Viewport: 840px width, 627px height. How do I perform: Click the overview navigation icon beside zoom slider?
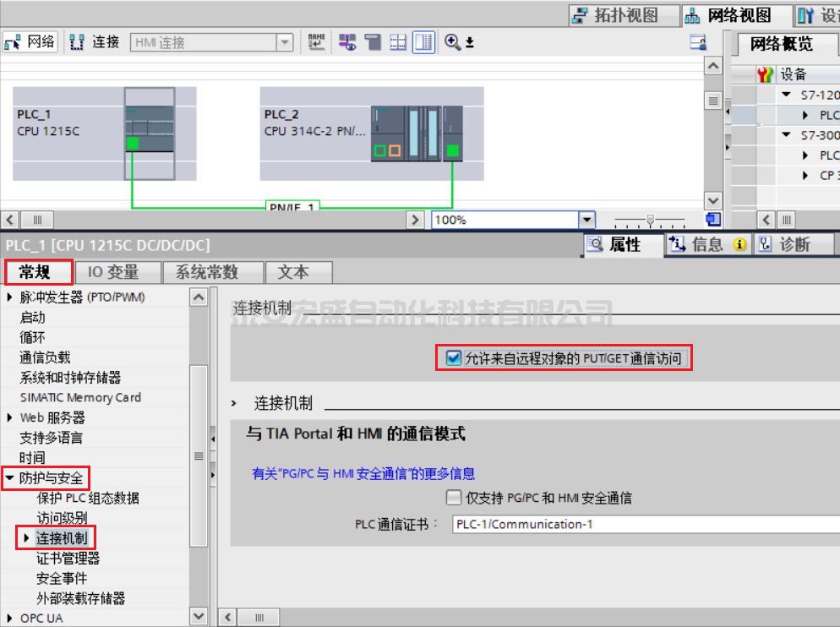pyautogui.click(x=712, y=221)
